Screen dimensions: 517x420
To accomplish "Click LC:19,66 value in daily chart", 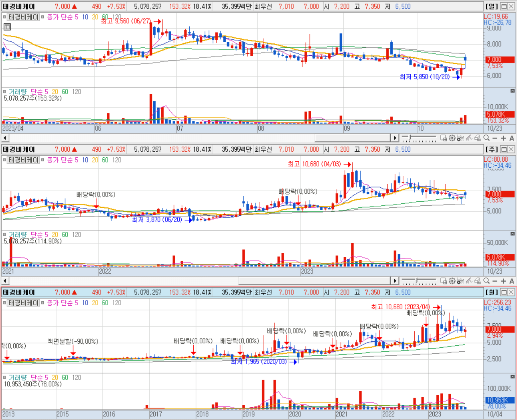I will pos(496,16).
